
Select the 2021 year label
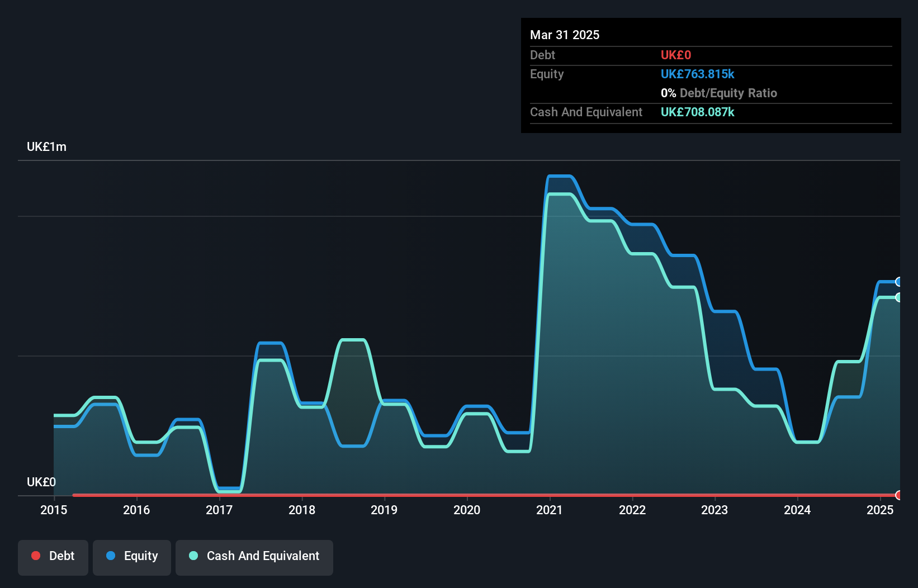(x=550, y=510)
